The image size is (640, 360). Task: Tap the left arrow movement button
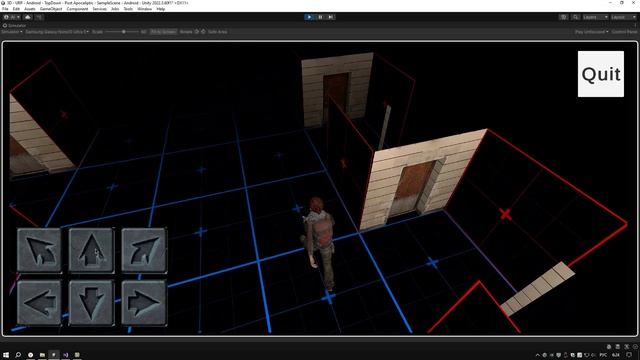(39, 302)
